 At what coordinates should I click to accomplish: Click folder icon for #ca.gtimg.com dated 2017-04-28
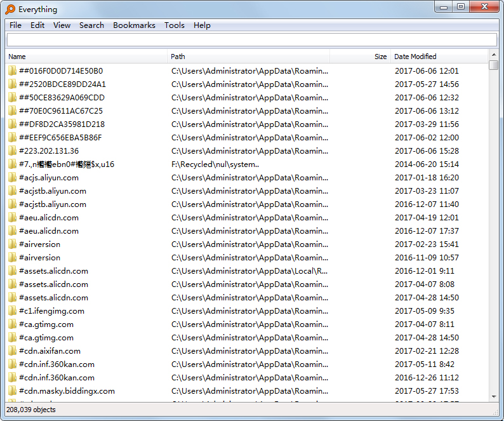12,338
